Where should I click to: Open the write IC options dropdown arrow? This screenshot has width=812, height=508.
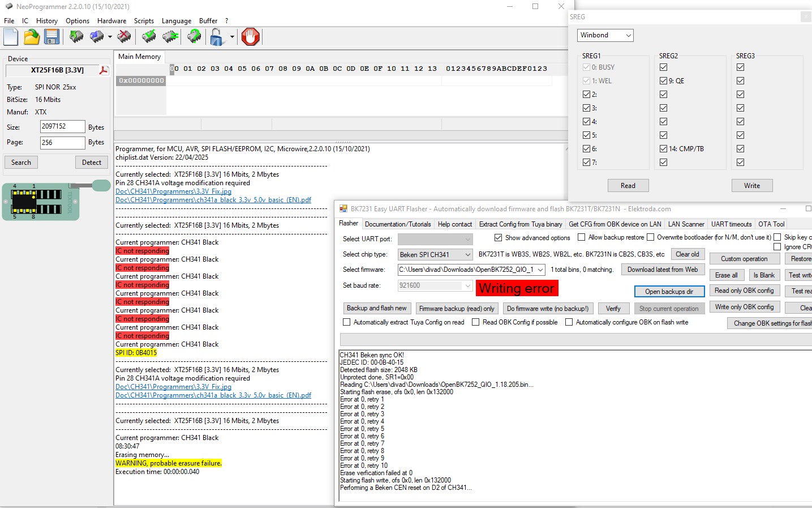(110, 37)
